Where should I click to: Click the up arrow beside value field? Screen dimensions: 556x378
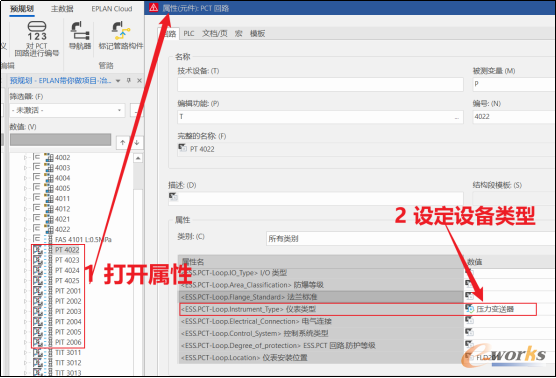pyautogui.click(x=123, y=143)
